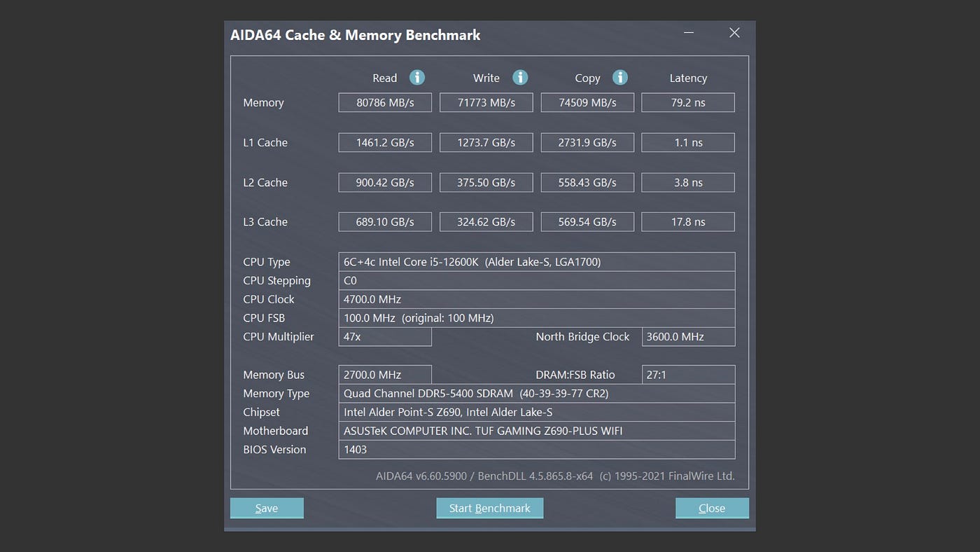Click the Memory row label
Image resolution: width=980 pixels, height=552 pixels.
263,102
